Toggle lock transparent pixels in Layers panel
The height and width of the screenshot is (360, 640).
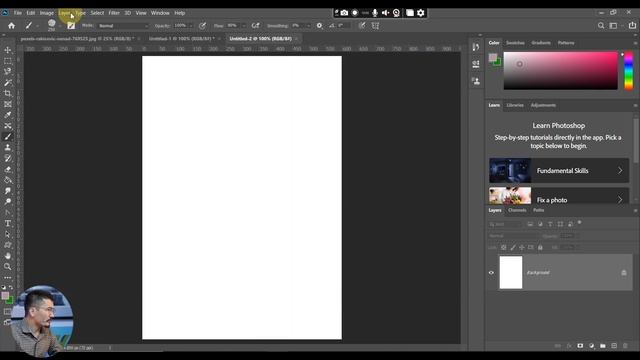click(x=504, y=247)
